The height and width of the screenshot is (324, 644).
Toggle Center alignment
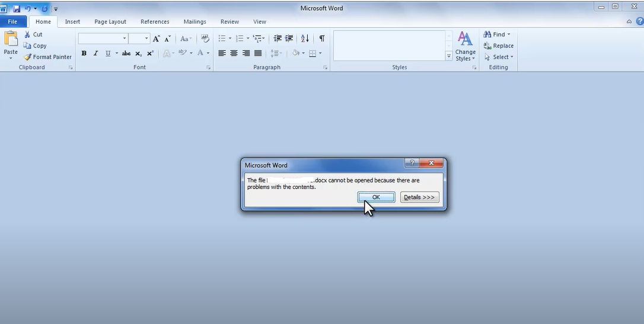click(x=234, y=53)
